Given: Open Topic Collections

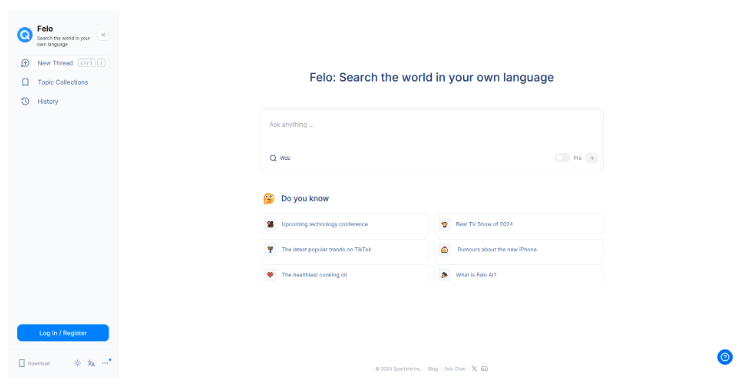Looking at the screenshot, I should [63, 82].
